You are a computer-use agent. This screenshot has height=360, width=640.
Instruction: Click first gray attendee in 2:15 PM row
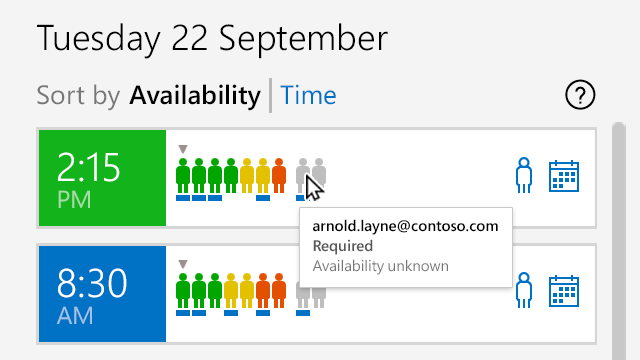point(303,176)
